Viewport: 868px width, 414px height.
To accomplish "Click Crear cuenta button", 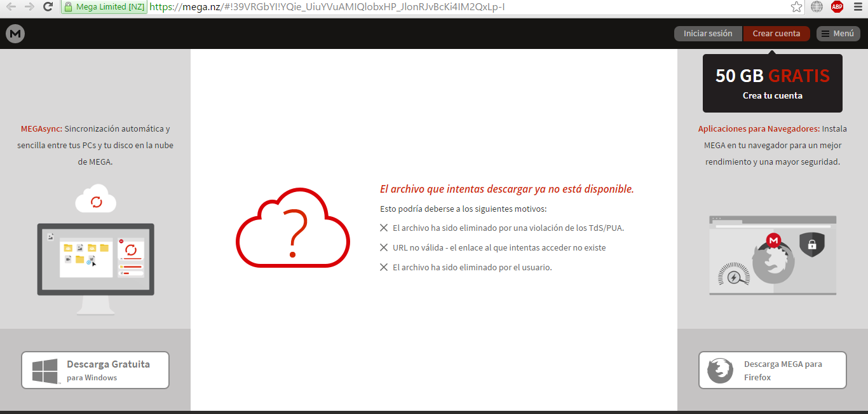I will click(x=776, y=34).
